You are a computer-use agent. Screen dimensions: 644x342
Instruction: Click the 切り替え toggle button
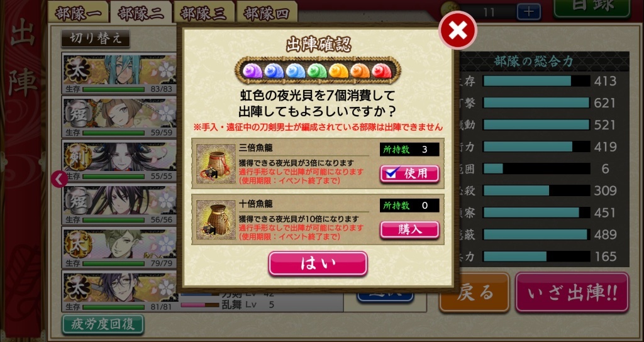pos(96,38)
